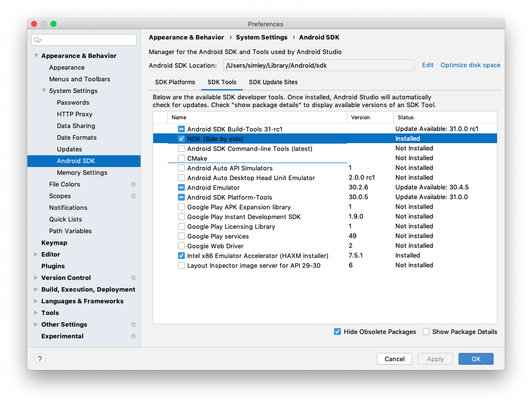532x406 pixels.
Task: Click the settings search field
Action: [x=84, y=40]
